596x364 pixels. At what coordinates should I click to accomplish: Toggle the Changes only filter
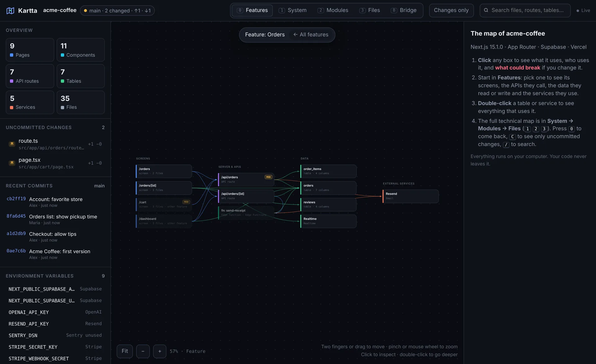[x=451, y=10]
